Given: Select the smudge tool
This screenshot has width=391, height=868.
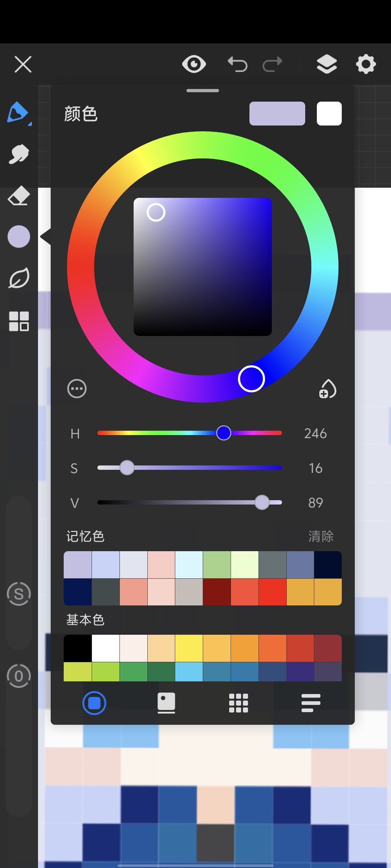Looking at the screenshot, I should coord(18,154).
